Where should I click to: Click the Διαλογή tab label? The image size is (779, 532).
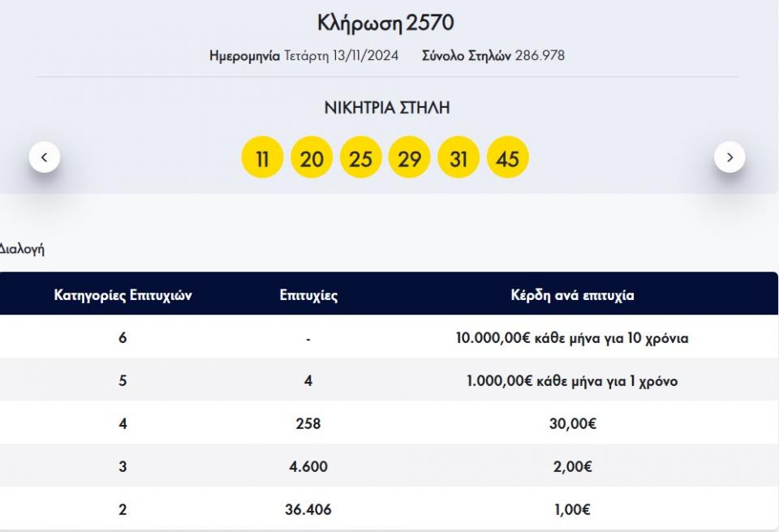(22, 249)
